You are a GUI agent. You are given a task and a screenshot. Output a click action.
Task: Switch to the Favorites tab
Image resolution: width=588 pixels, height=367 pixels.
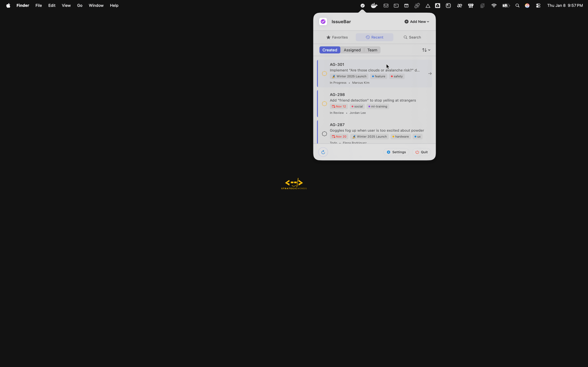coord(337,37)
